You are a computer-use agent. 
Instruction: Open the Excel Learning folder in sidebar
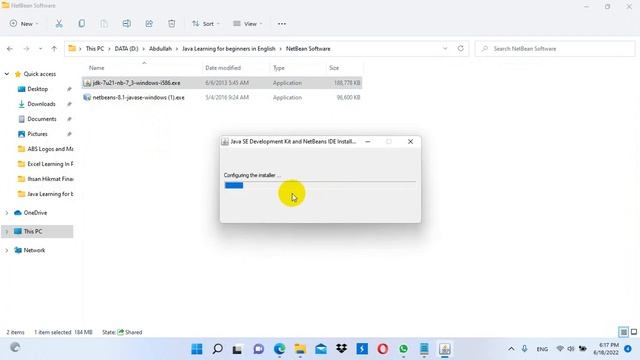(x=45, y=164)
